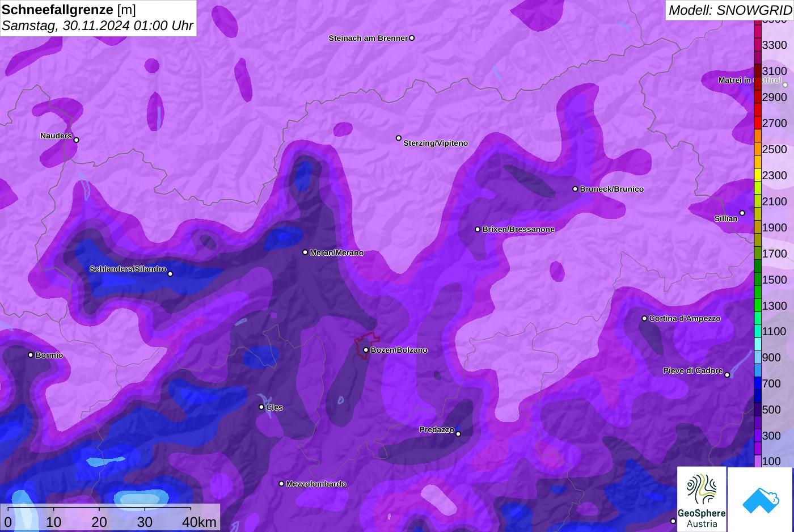
Task: Click the yellow legend swatch at 2300
Action: click(x=758, y=175)
